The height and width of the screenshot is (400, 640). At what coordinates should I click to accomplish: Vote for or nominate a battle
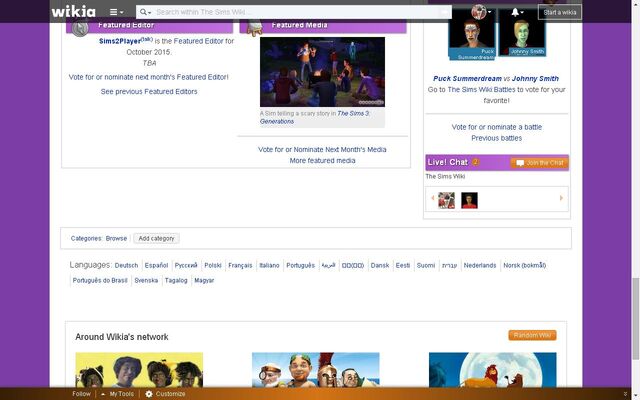coord(497,127)
